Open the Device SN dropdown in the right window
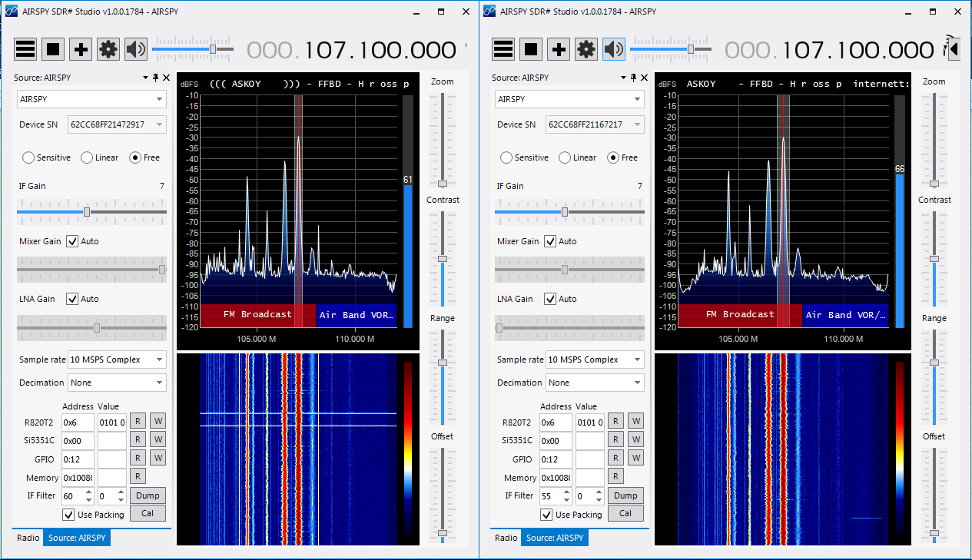Image resolution: width=972 pixels, height=560 pixels. (x=595, y=124)
